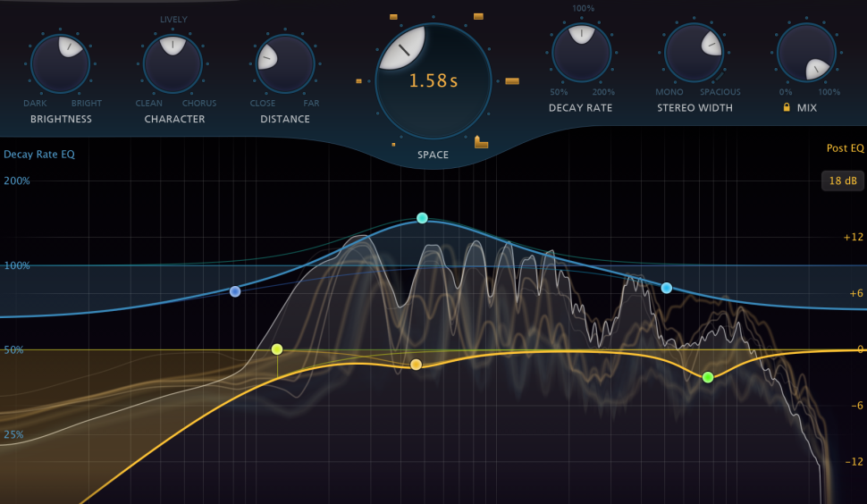867x504 pixels.
Task: Select the green Post EQ band node
Action: click(708, 377)
